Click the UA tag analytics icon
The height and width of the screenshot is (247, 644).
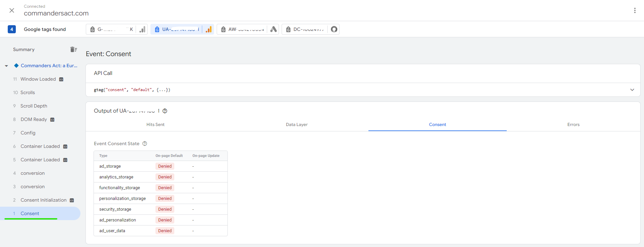tap(209, 29)
